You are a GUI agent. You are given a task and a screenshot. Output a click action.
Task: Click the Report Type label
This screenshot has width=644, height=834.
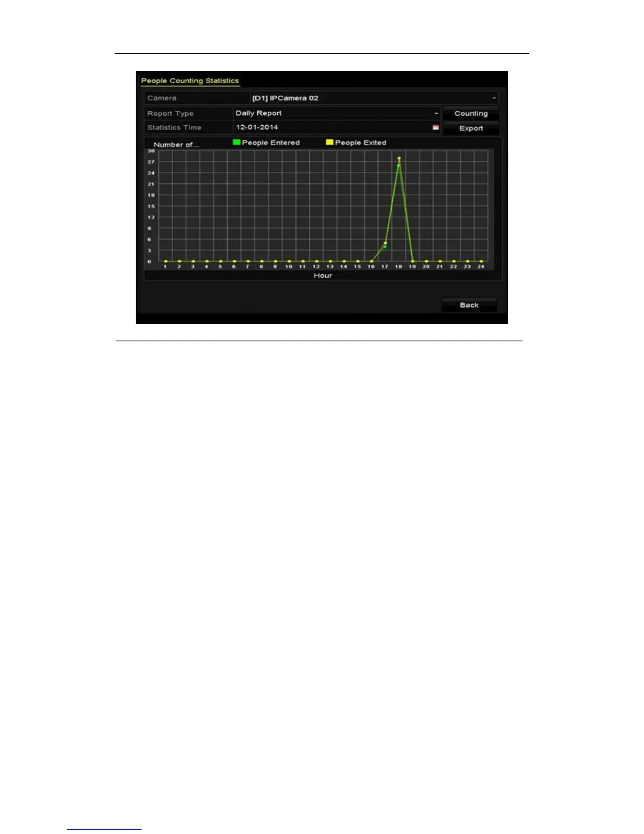(170, 113)
